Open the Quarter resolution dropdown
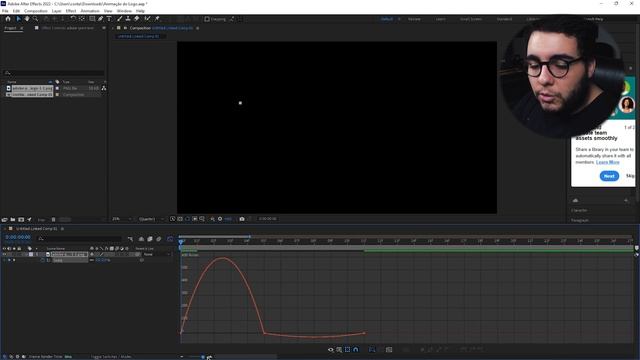 coord(151,219)
